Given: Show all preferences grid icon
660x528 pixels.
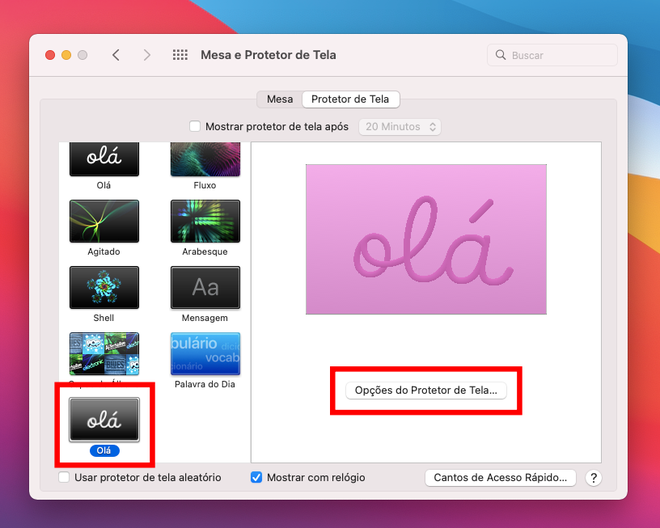Looking at the screenshot, I should click(180, 55).
